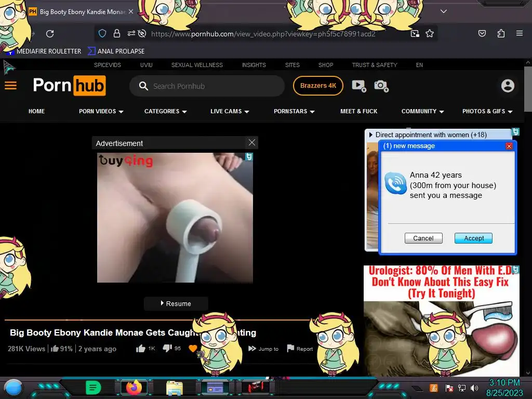
Task: Click Accept in the new message popup
Action: [473, 238]
